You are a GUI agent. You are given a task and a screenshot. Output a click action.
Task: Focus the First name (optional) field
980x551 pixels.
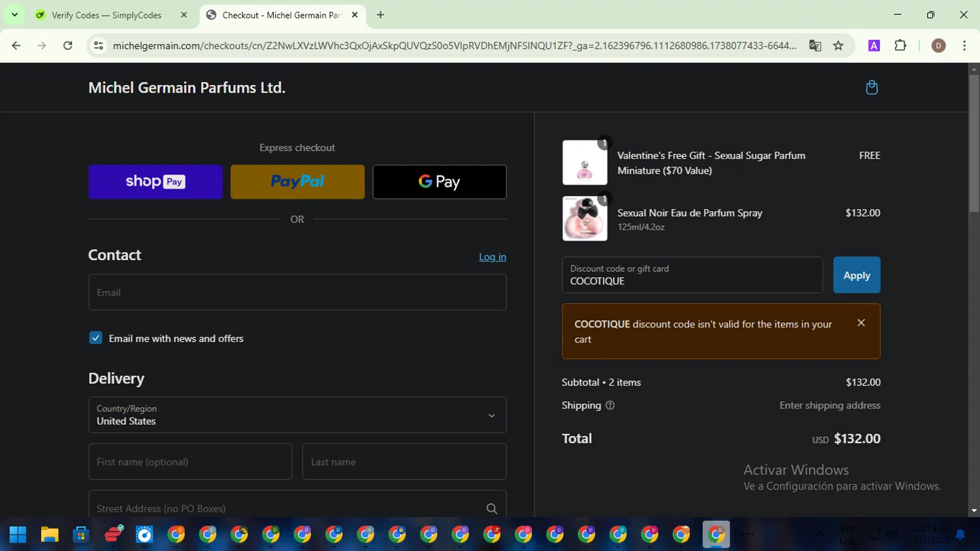pos(190,461)
